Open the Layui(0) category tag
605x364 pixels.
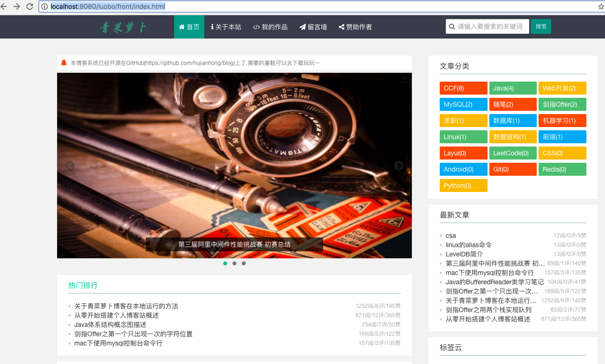(x=463, y=153)
